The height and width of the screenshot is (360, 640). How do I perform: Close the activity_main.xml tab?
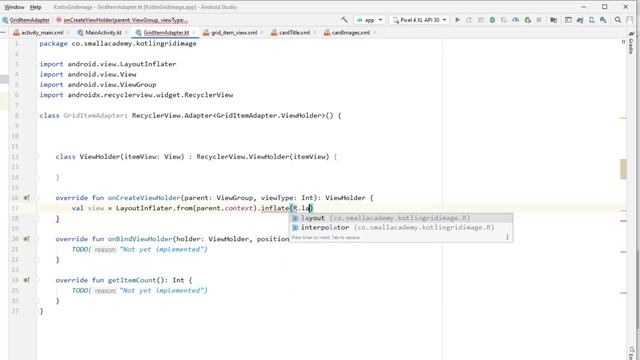pos(68,32)
